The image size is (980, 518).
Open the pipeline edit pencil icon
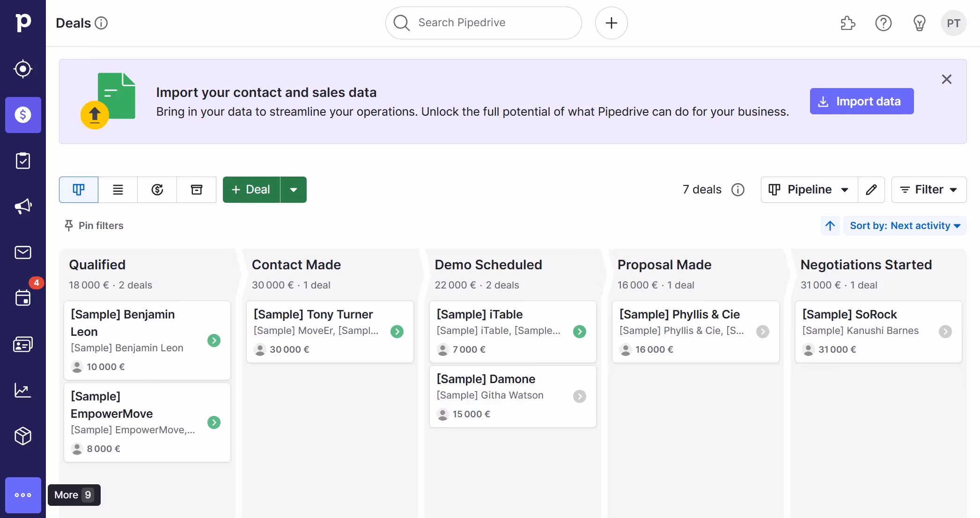(871, 190)
